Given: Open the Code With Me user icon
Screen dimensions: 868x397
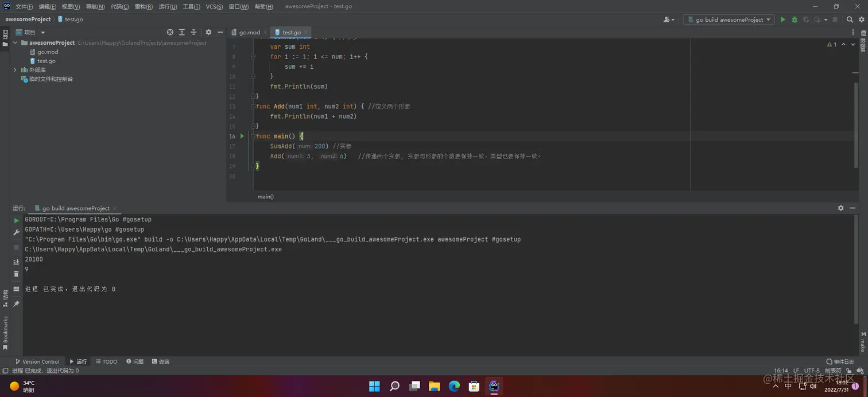Looking at the screenshot, I should pos(668,20).
